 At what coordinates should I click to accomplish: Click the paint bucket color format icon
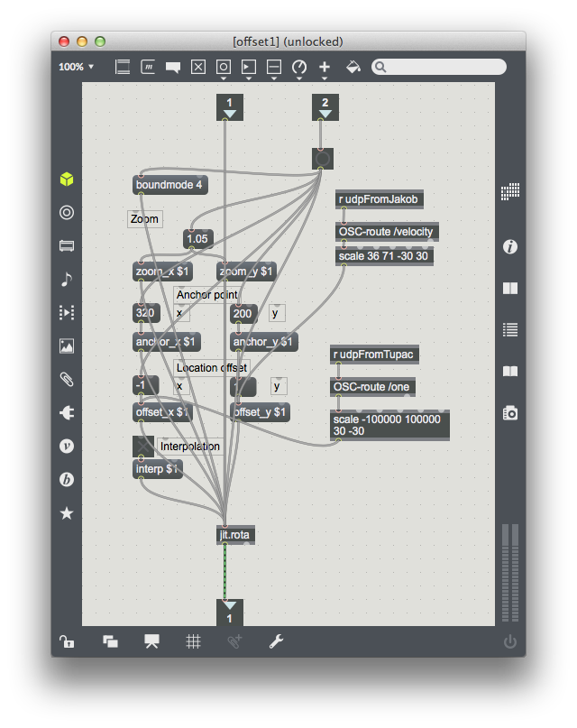tap(353, 67)
